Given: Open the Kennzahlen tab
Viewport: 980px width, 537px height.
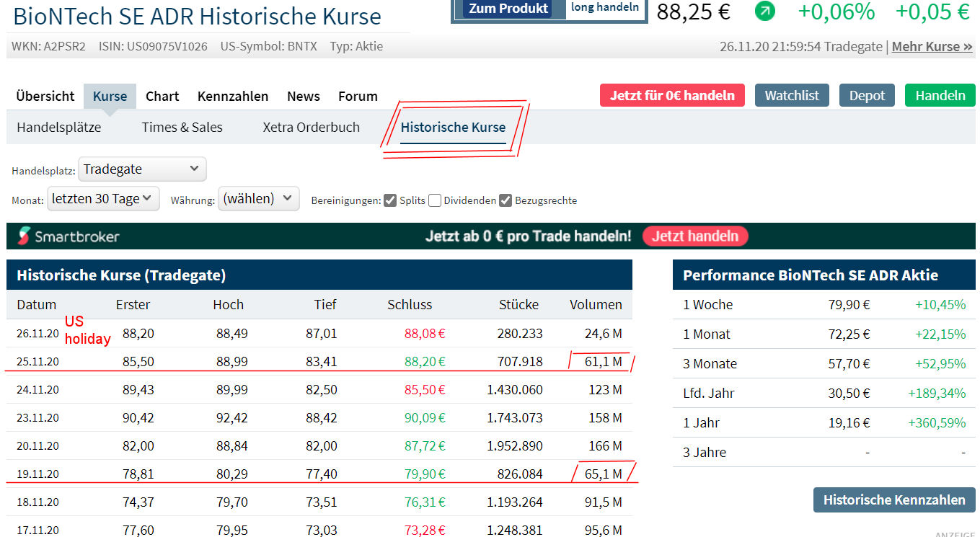Looking at the screenshot, I should point(232,96).
